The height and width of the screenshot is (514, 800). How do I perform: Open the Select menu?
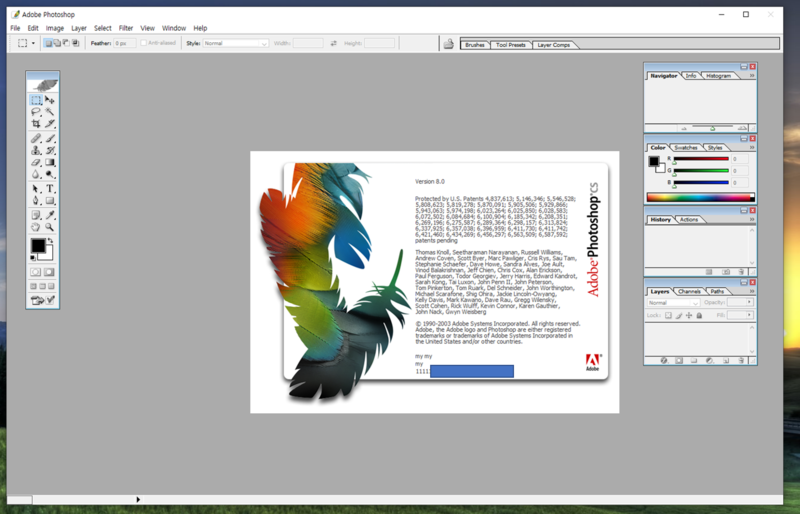[x=103, y=28]
